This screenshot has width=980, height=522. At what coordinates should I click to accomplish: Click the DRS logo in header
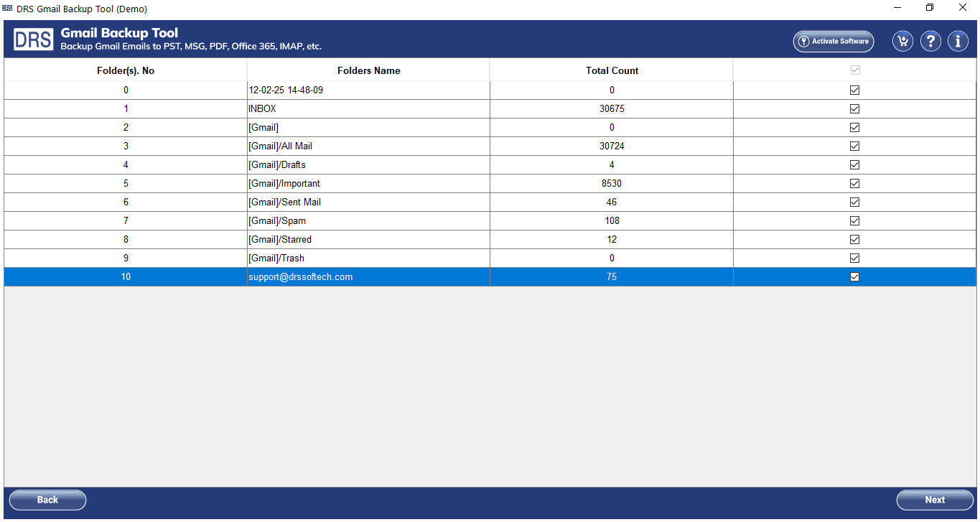[x=33, y=40]
